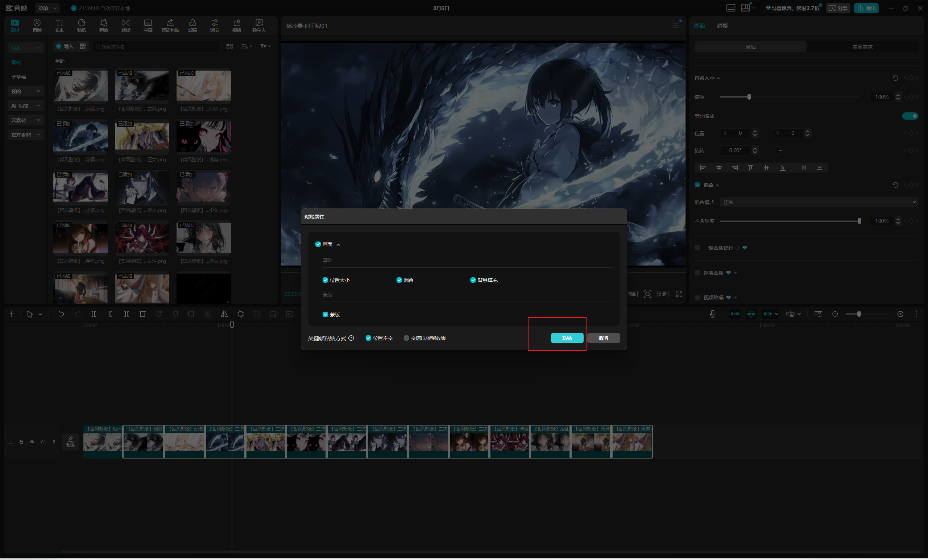
Task: Toggle the 背景填充 checkbox
Action: click(473, 280)
